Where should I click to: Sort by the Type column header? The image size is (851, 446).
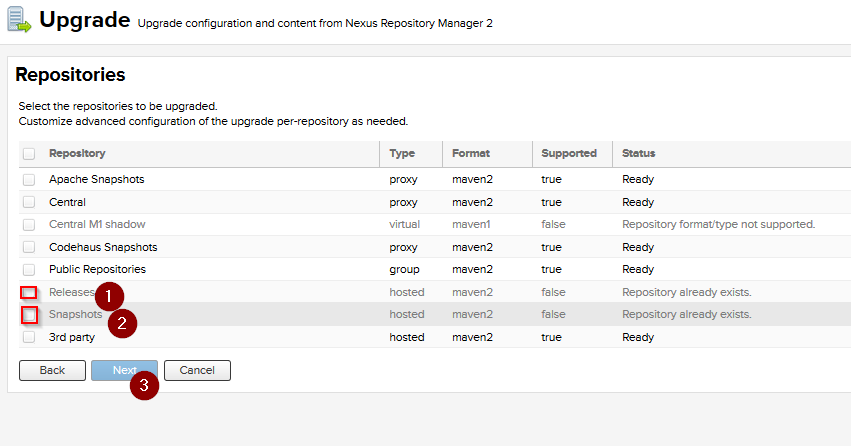pos(401,153)
